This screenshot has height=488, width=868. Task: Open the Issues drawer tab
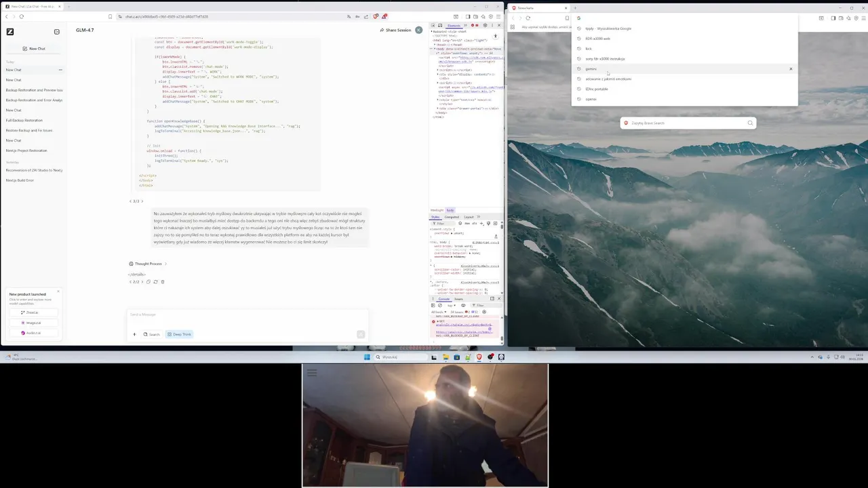click(x=458, y=299)
